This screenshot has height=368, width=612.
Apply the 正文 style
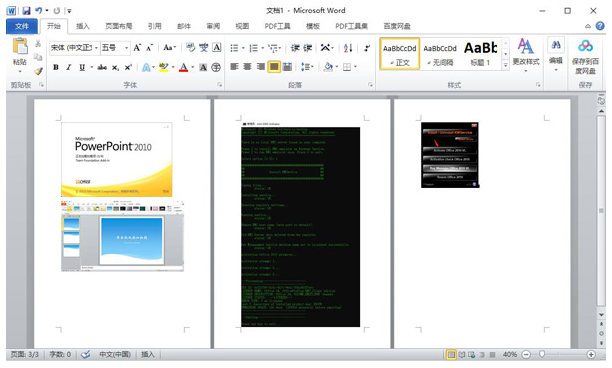(400, 54)
